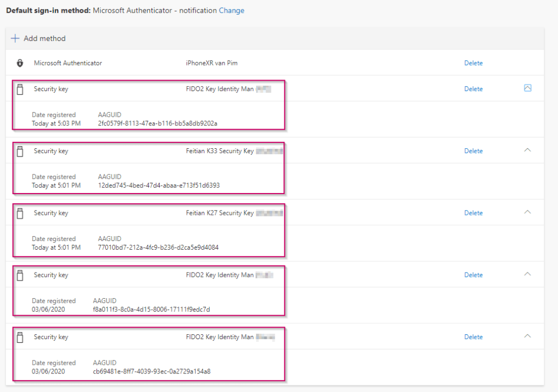This screenshot has width=558, height=392.
Task: Delete the key with AAGUID starting cb69481e
Action: (473, 337)
